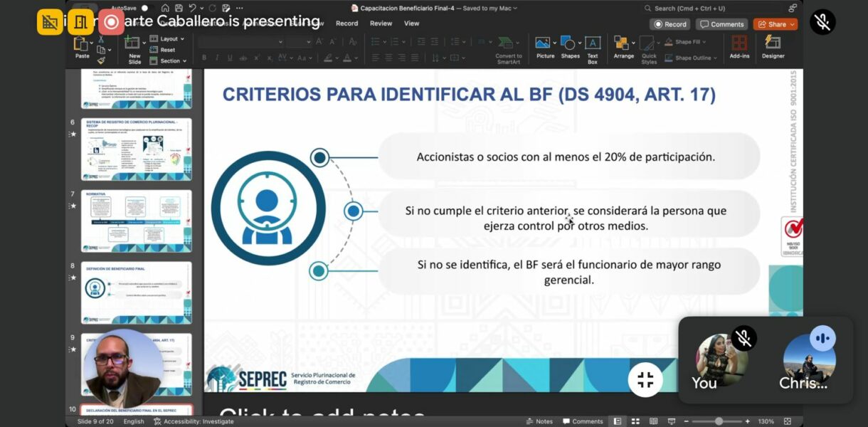Select slide 8 Definición de Beneficiario Final thumbnail

(136, 292)
